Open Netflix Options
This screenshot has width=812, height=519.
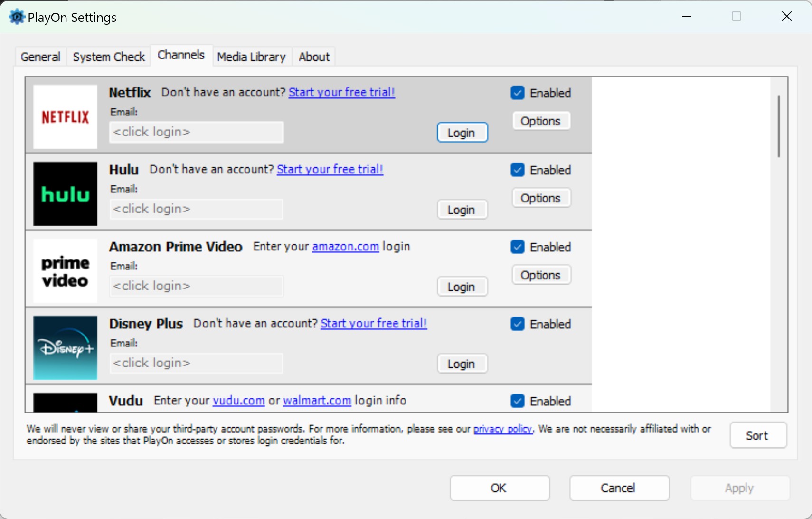point(541,121)
